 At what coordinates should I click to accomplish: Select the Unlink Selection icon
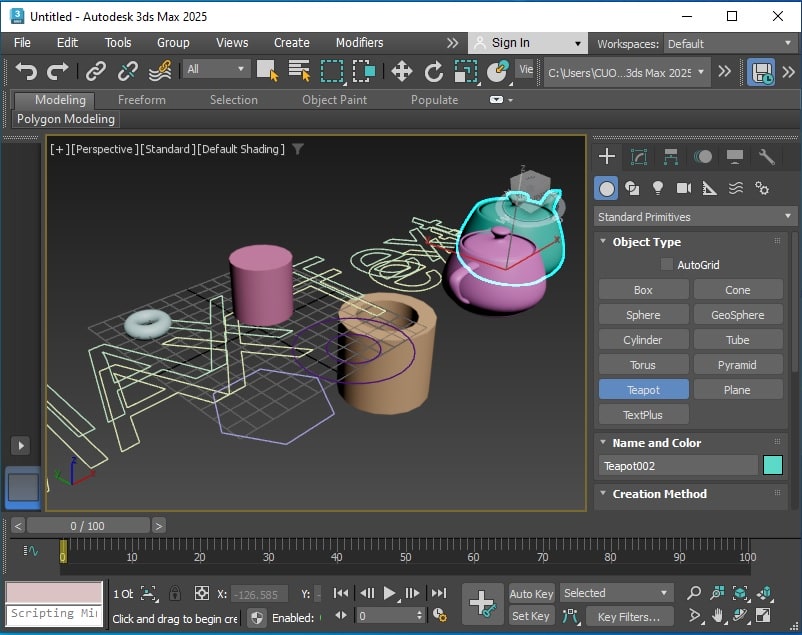(127, 71)
